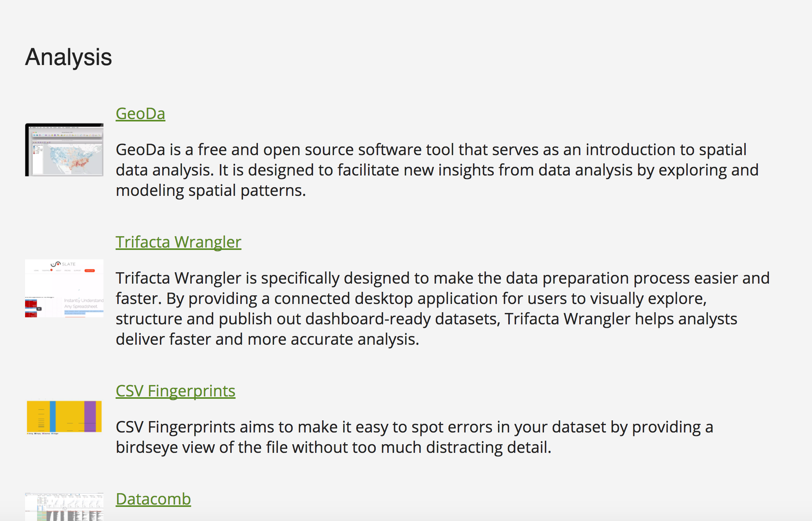The image size is (812, 521).
Task: Click the Datacomb spreadsheet preview image
Action: (x=64, y=507)
